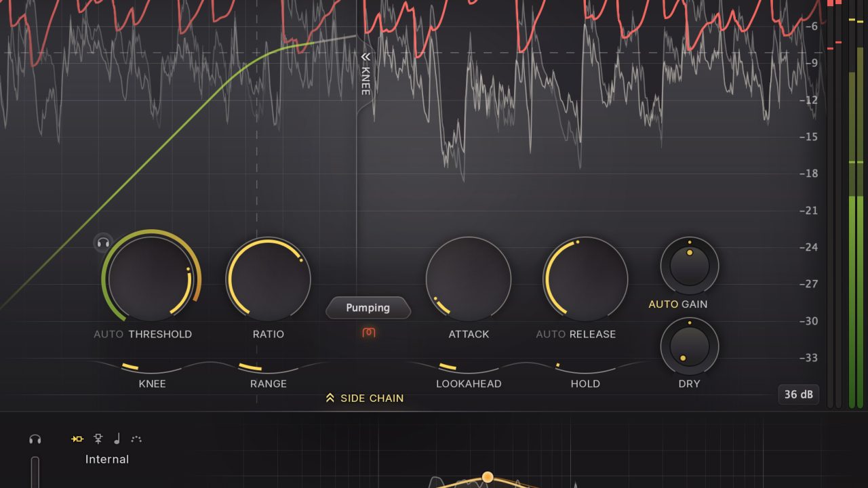Click the external sidechain routing icon

pyautogui.click(x=97, y=439)
